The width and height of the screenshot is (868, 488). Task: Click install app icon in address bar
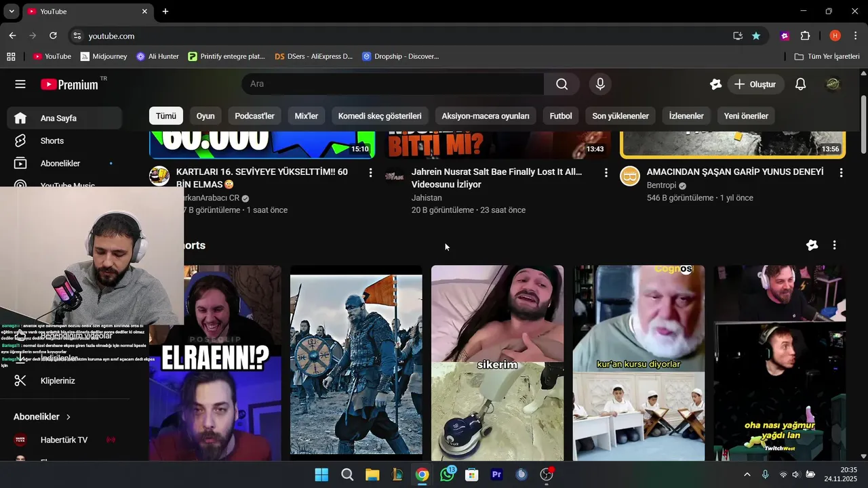[x=737, y=36]
